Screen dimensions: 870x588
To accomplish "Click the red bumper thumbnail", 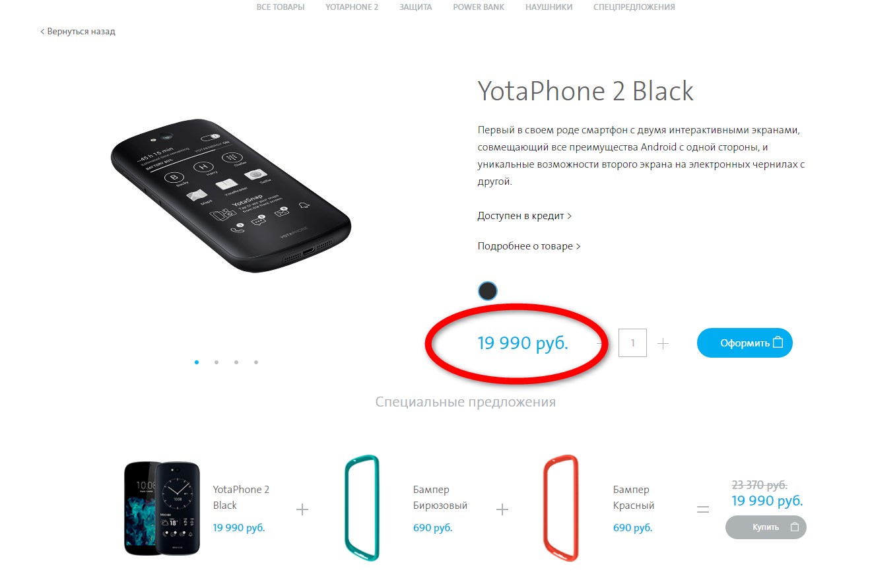I will [x=560, y=507].
